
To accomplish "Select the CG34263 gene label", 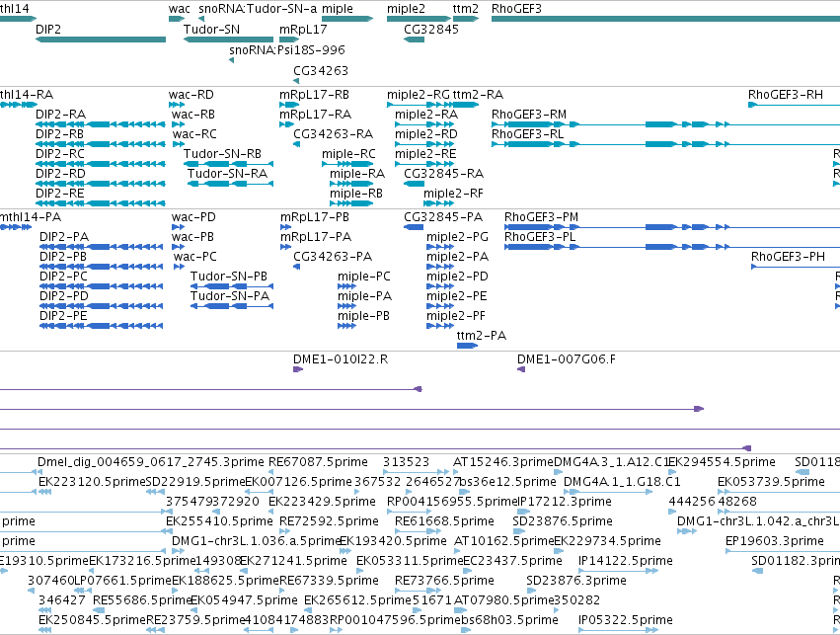I will coord(321,71).
